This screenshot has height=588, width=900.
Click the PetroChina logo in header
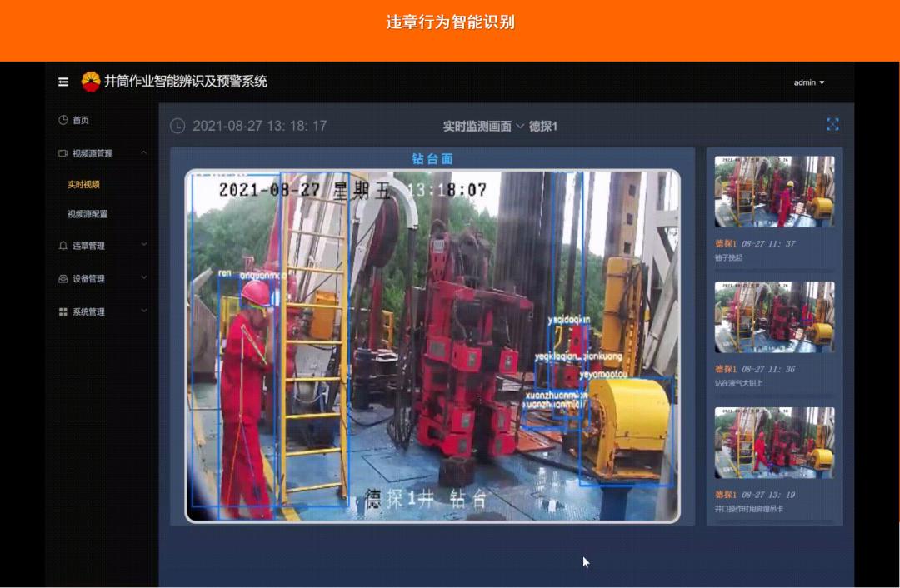[x=91, y=82]
